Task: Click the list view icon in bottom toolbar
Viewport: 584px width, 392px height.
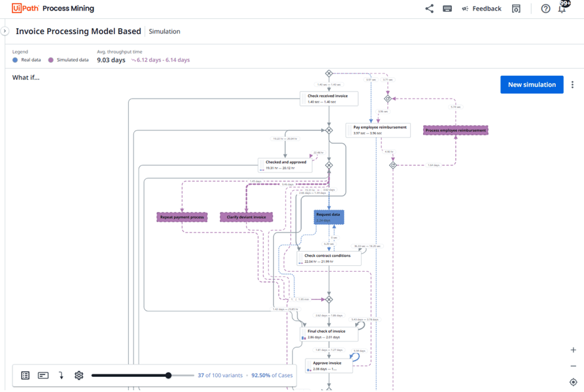Action: click(26, 375)
